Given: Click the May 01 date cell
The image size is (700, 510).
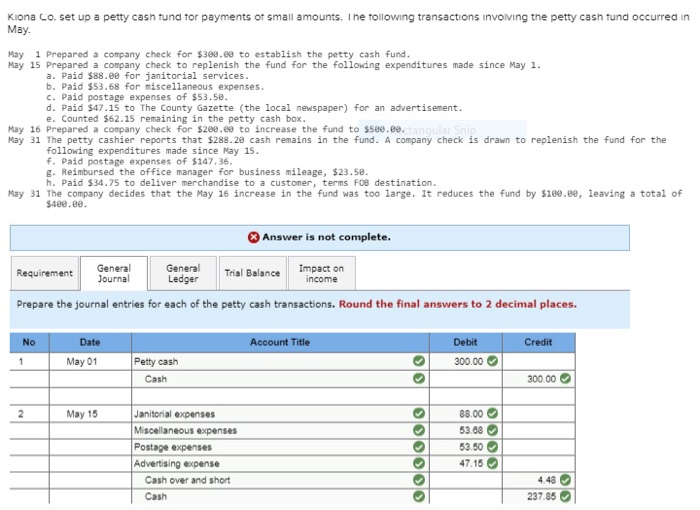Looking at the screenshot, I should (x=90, y=361).
